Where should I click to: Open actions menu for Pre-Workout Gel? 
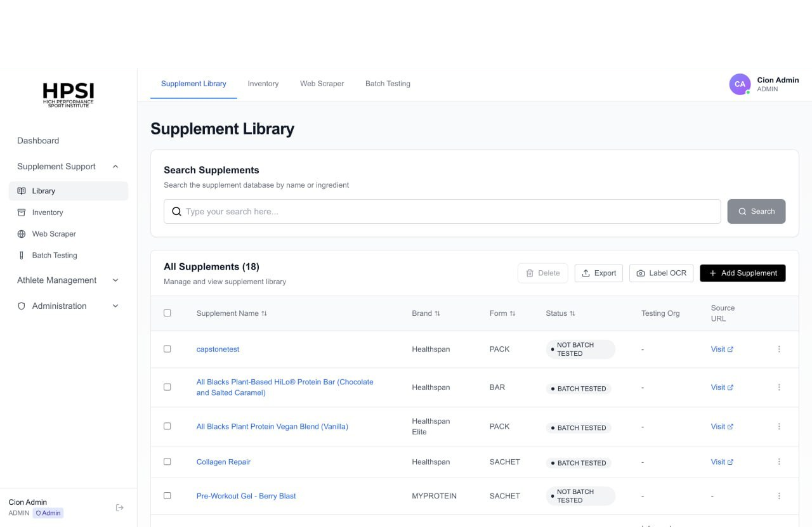coord(779,496)
